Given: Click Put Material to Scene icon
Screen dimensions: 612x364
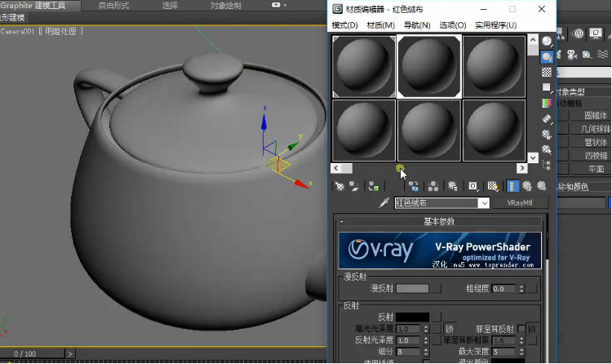Looking at the screenshot, I should pyautogui.click(x=354, y=186).
